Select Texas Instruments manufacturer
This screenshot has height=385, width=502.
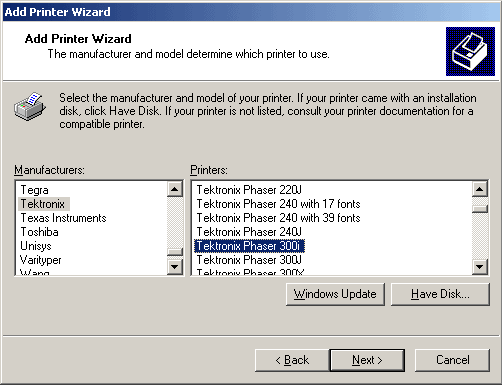point(63,218)
